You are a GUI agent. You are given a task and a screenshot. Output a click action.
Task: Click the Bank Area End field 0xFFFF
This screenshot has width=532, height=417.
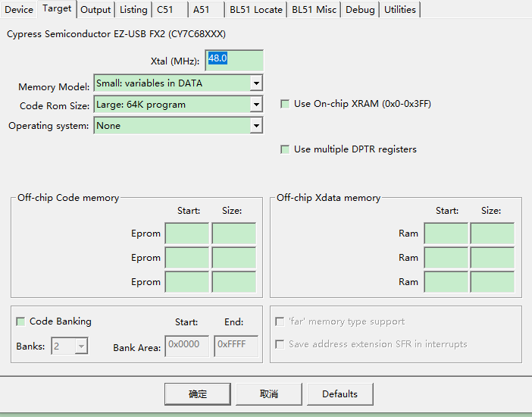pos(236,346)
